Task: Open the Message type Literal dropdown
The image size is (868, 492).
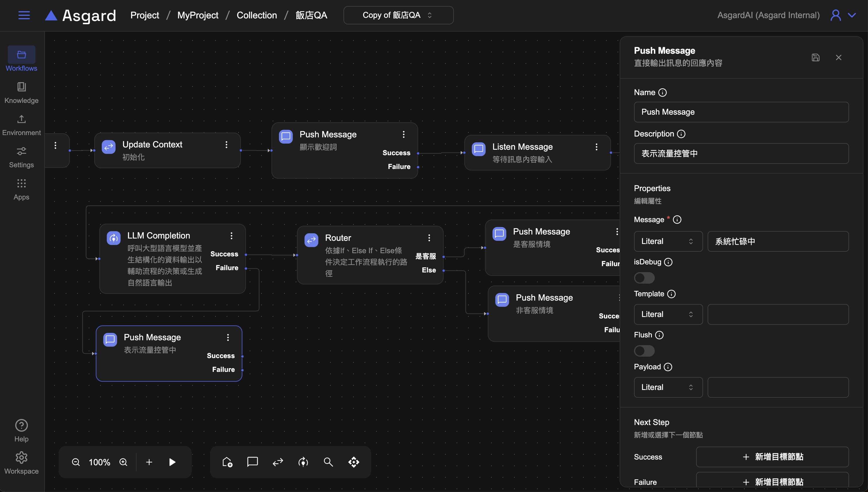Action: 668,241
